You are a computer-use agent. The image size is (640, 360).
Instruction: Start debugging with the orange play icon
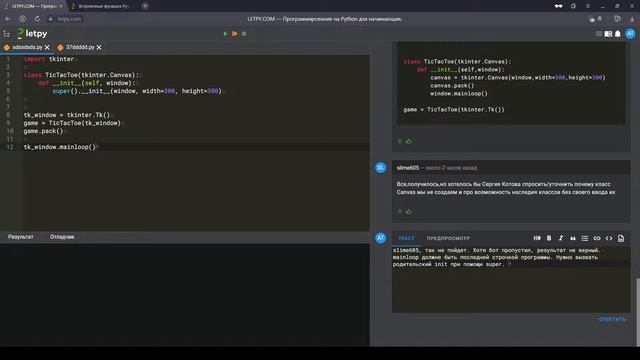[234, 34]
